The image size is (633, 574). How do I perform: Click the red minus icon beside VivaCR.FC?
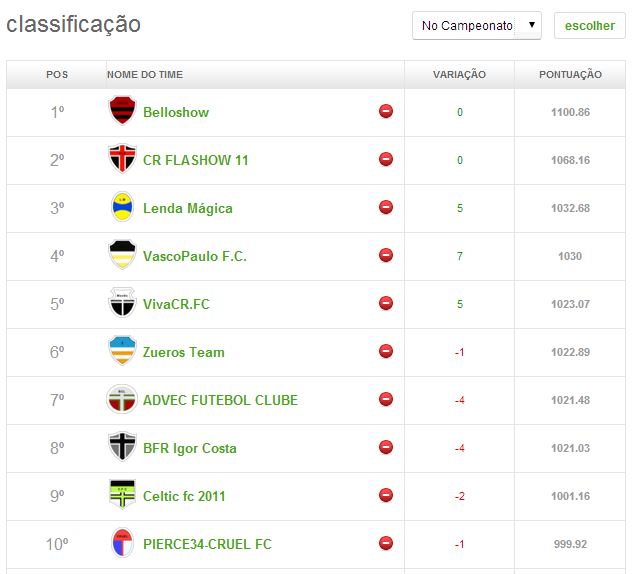pos(386,303)
